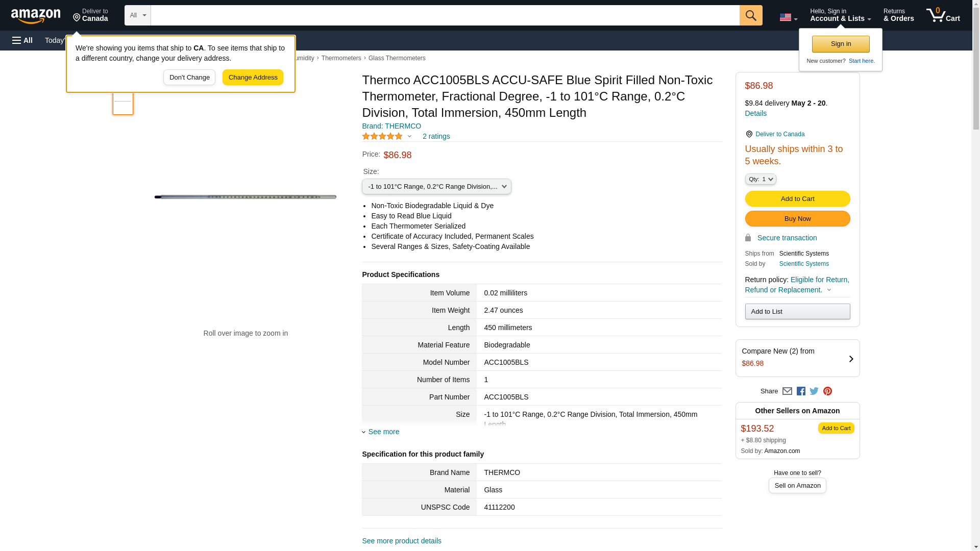
Task: Click the search magnifier button
Action: (750, 15)
